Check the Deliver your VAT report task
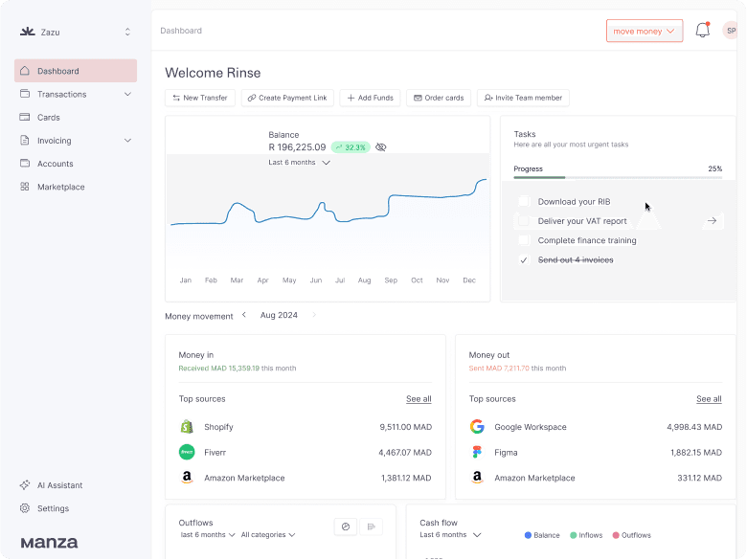The width and height of the screenshot is (747, 560). [x=524, y=221]
